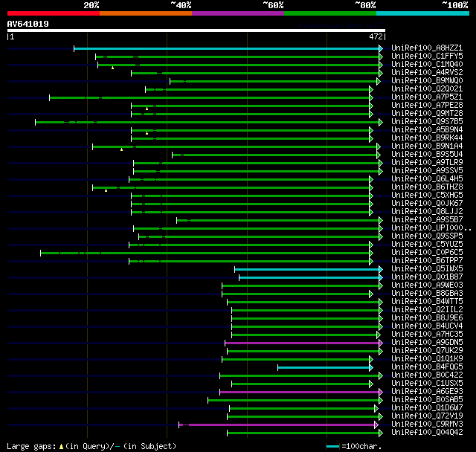This screenshot has width=476, height=452.
Task: Click the purple alignment bar for A9GDN5
Action: [302, 343]
